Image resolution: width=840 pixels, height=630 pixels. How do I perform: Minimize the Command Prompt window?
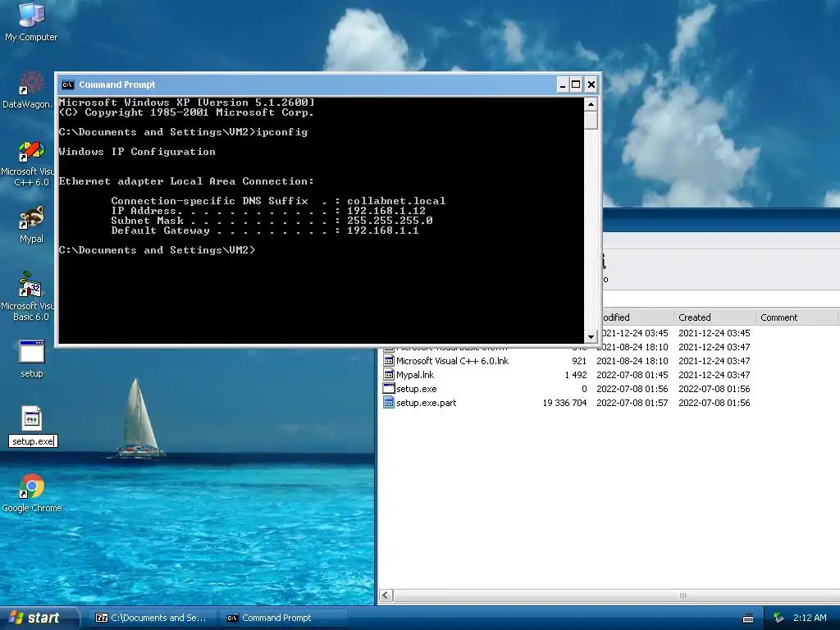(563, 84)
